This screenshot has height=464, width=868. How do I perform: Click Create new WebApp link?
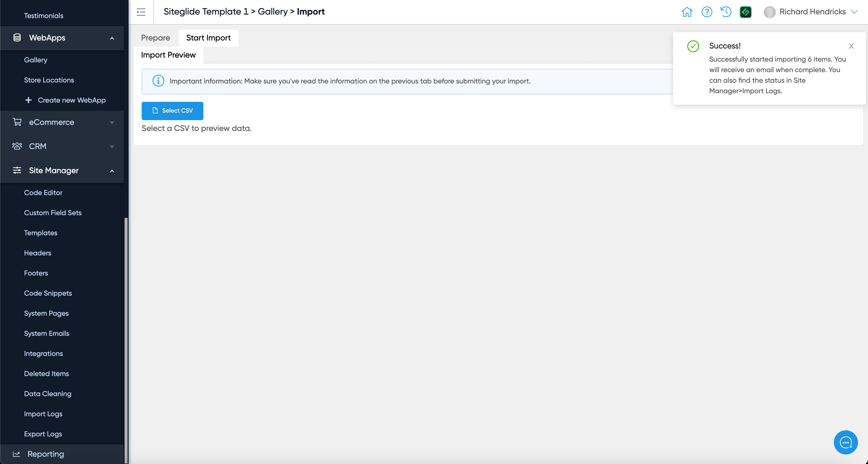[71, 100]
